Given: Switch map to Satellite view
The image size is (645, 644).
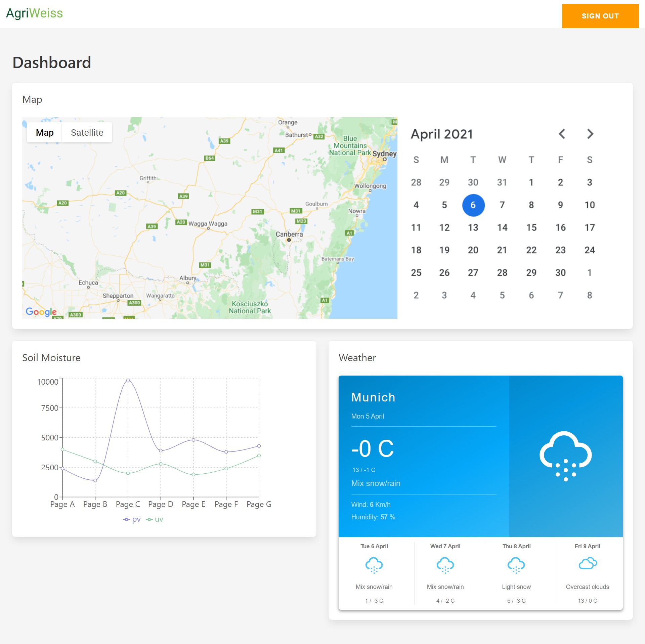Looking at the screenshot, I should (x=87, y=133).
